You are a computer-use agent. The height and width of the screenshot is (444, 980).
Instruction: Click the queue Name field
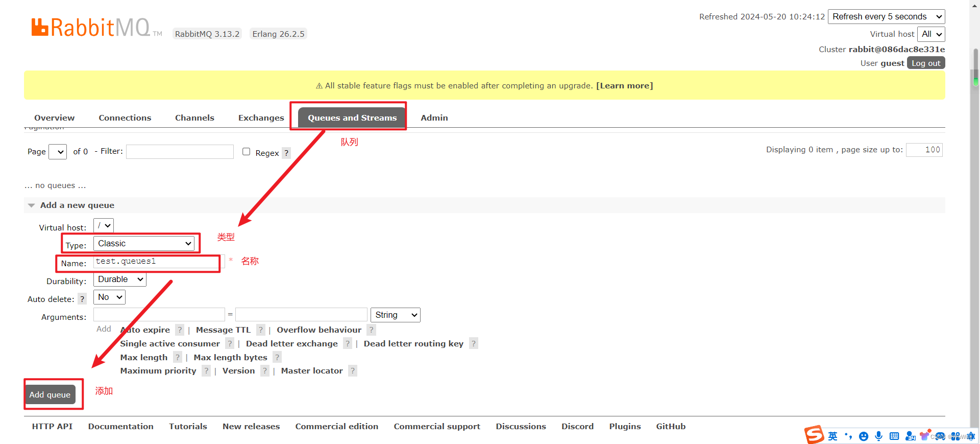click(159, 262)
